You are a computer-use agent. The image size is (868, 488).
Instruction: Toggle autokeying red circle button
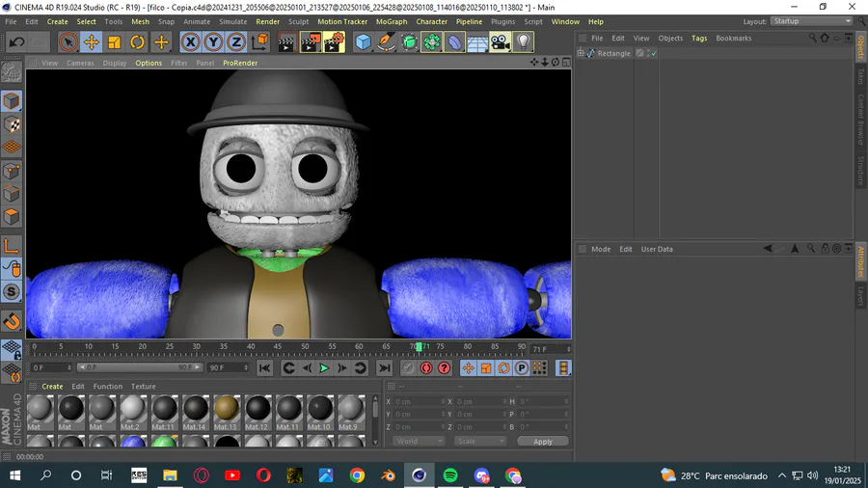tap(426, 368)
